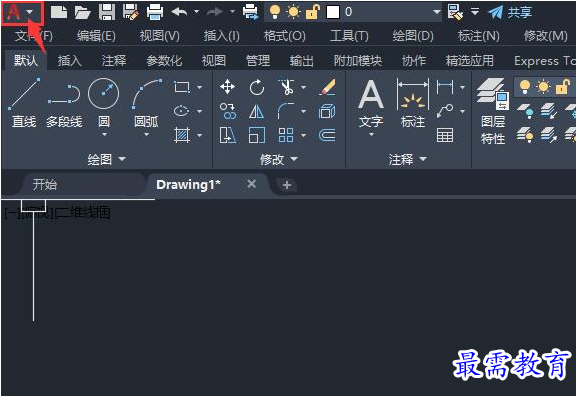Close the Drawing1* tab
Image resolution: width=577 pixels, height=396 pixels.
click(252, 184)
